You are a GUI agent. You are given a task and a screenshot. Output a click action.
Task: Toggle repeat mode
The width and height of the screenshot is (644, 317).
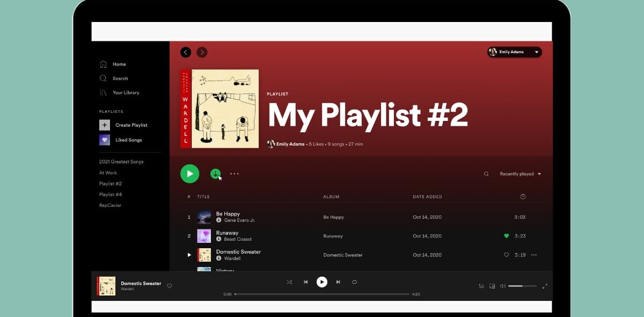tap(354, 282)
